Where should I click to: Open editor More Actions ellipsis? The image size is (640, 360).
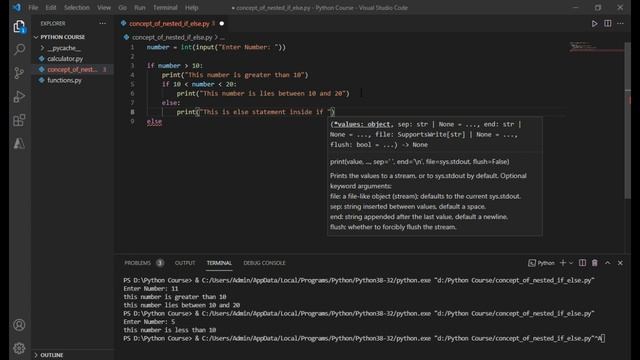(620, 24)
